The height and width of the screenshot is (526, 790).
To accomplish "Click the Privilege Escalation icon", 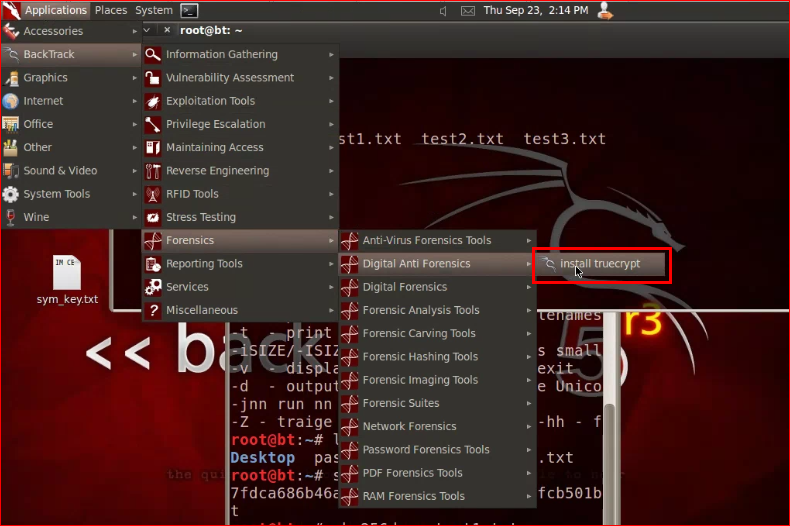I will [153, 124].
